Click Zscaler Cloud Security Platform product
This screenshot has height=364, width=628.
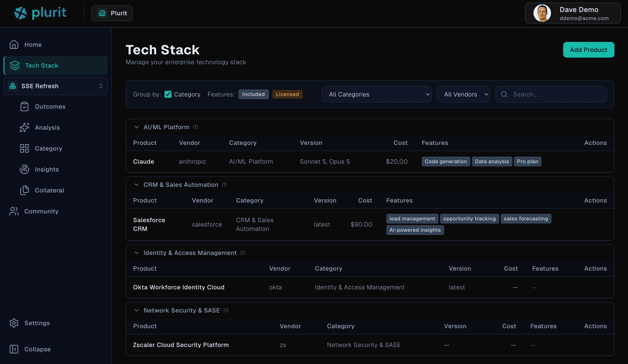(x=181, y=345)
